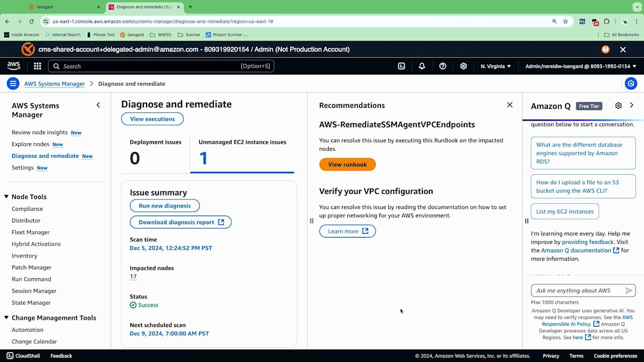Viewport: 644px width, 362px height.
Task: Collapse the Change Management Tools section
Action: 7,318
